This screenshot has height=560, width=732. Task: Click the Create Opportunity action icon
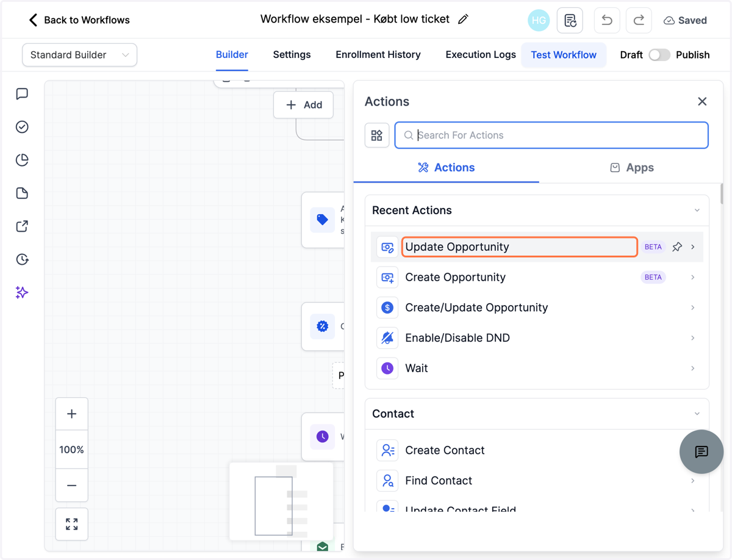point(387,278)
